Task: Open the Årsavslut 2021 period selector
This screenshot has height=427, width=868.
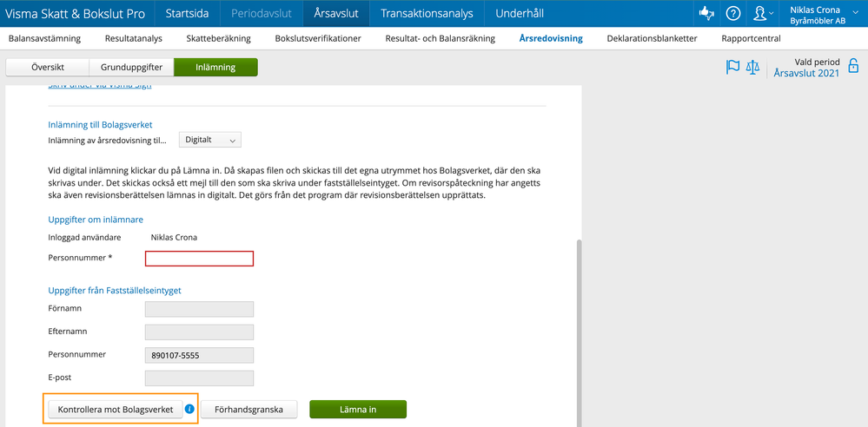Action: click(806, 74)
